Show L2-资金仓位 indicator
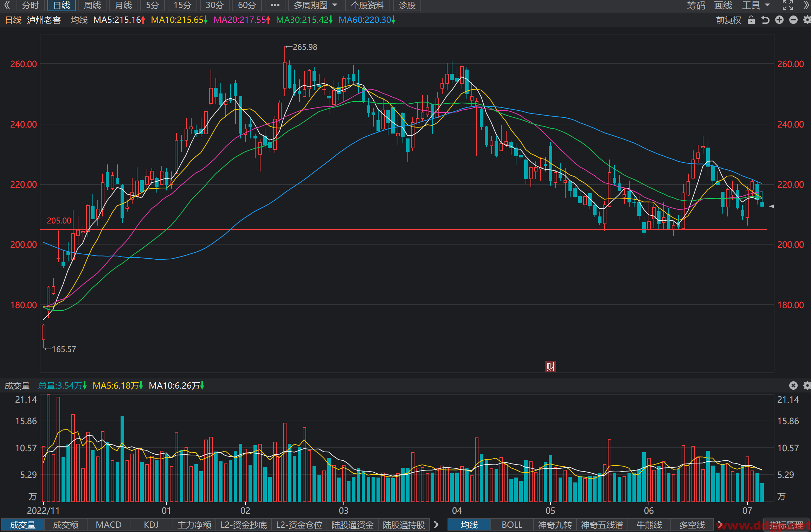The width and height of the screenshot is (811, 532). (299, 525)
